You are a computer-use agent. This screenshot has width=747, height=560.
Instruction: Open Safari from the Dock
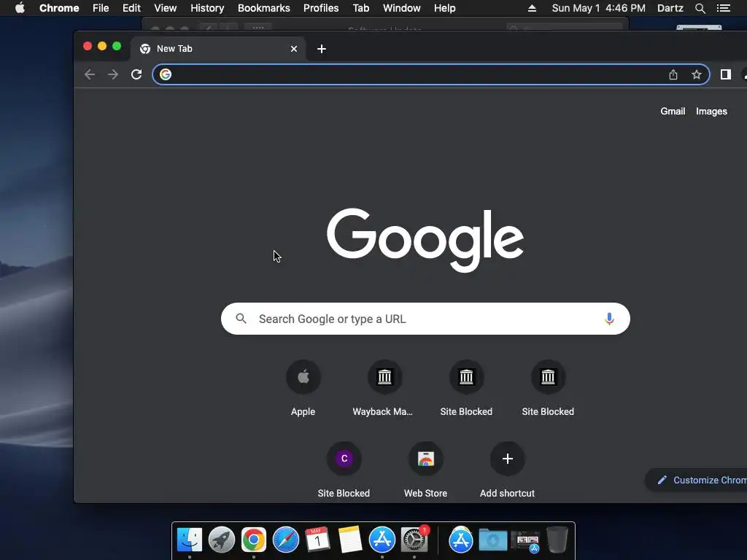(x=286, y=540)
